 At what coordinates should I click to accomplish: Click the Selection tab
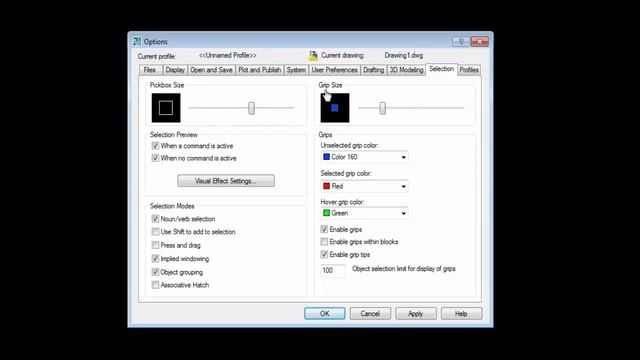point(441,69)
